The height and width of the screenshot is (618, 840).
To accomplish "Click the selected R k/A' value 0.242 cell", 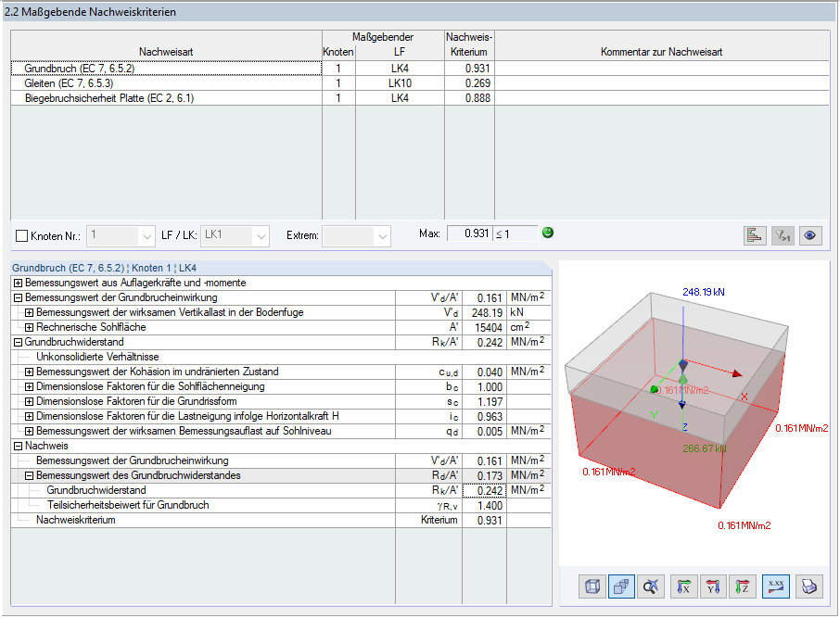I will click(484, 490).
